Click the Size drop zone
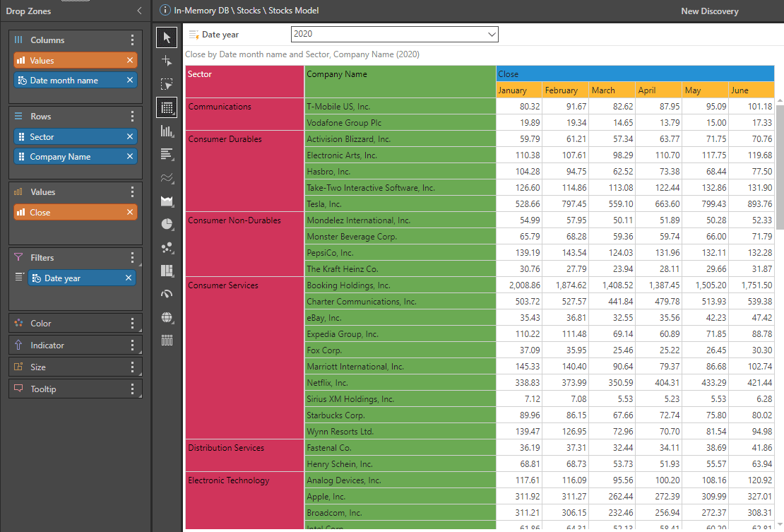 tap(75, 367)
